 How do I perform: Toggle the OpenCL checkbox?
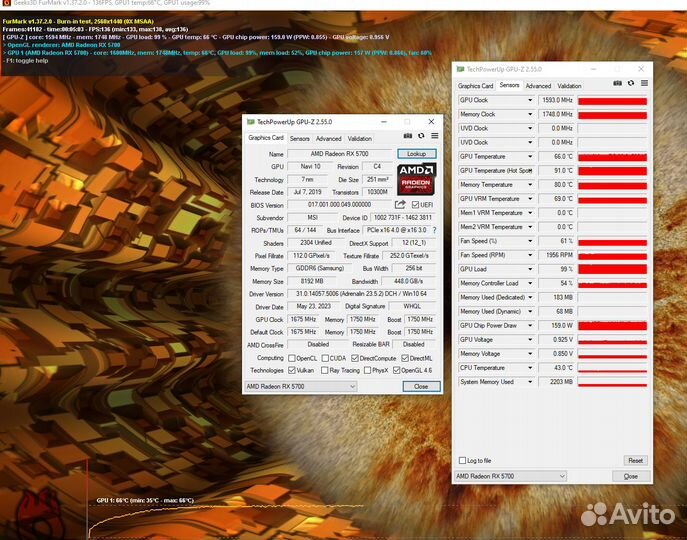point(292,358)
